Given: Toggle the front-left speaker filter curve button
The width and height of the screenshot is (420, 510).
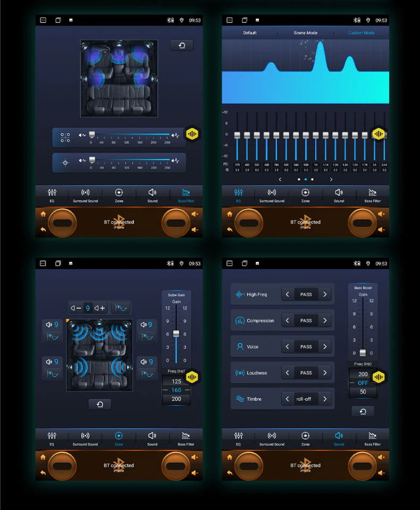Looking at the screenshot, I should coord(53,337).
